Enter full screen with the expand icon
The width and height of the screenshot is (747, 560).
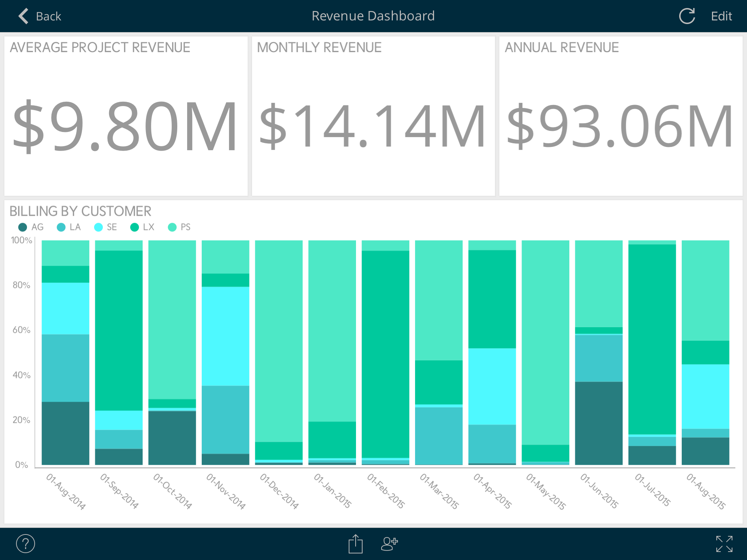pos(724,544)
